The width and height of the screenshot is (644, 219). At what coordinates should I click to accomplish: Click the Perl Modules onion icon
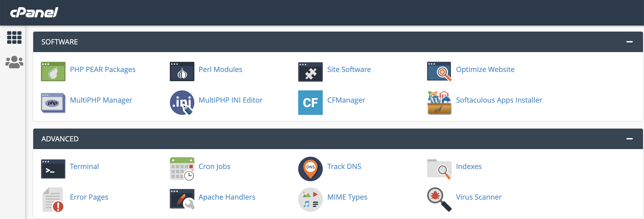pyautogui.click(x=182, y=71)
